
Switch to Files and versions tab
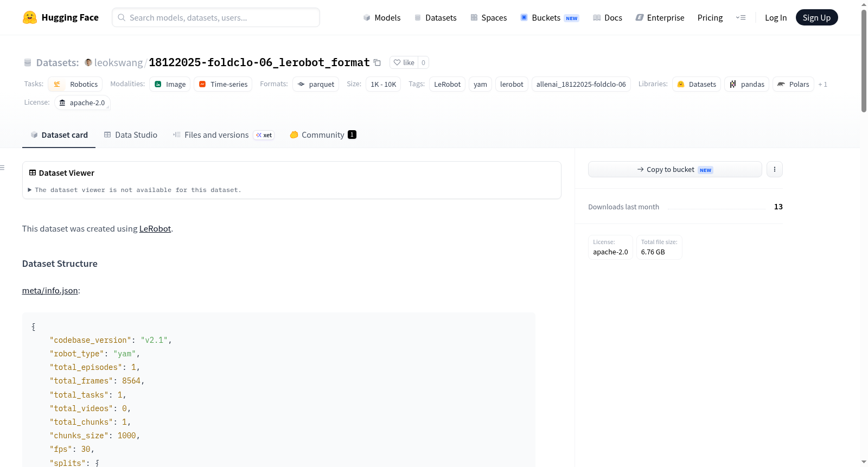click(x=224, y=135)
